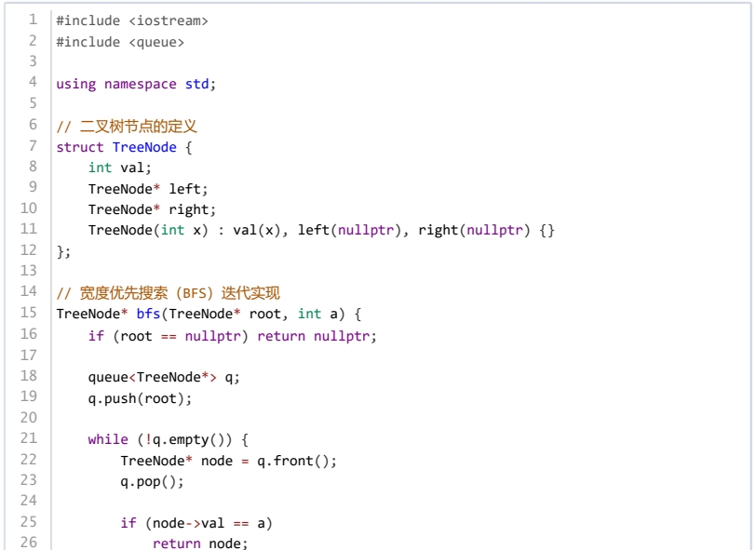
Task: Click the BFS comment on line 14
Action: click(168, 293)
